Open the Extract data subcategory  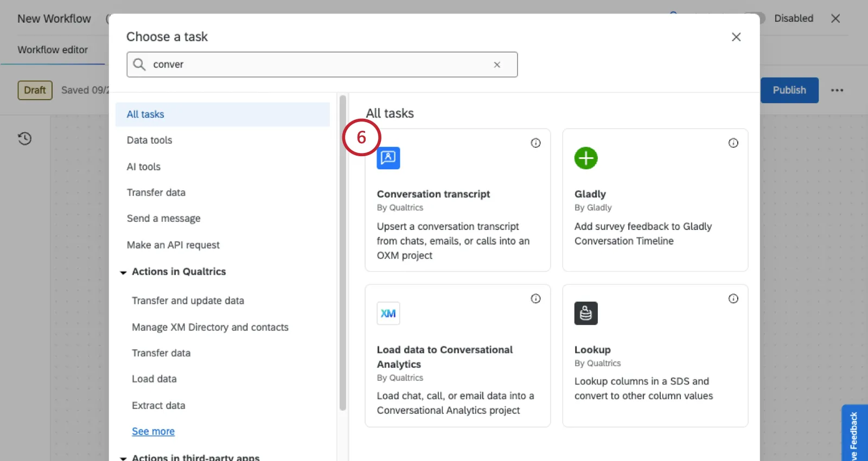158,406
